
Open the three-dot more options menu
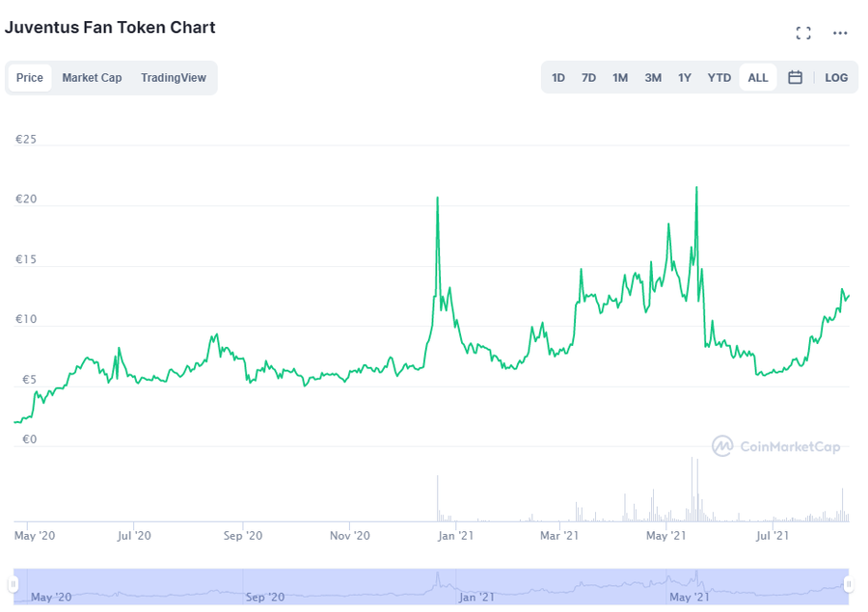(x=840, y=33)
